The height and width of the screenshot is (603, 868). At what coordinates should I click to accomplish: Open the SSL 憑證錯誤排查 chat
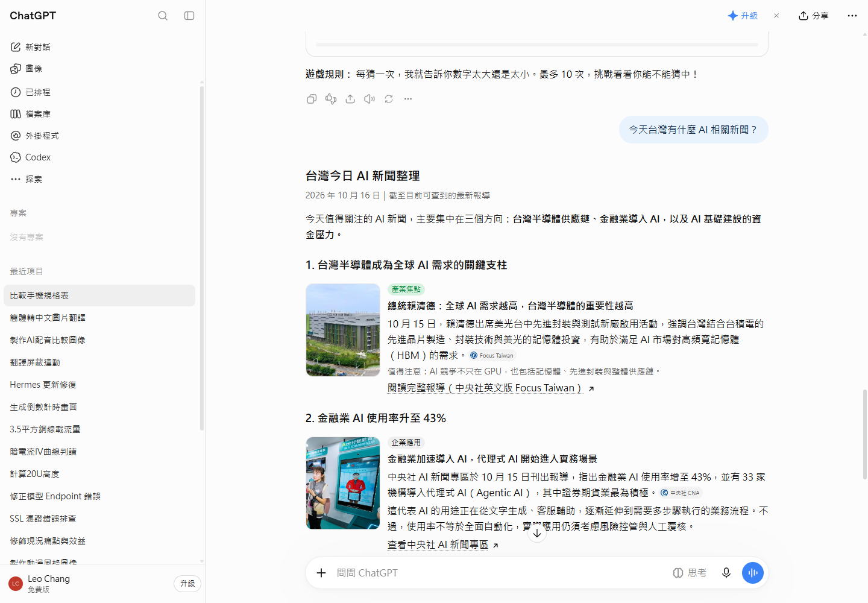pyautogui.click(x=99, y=519)
